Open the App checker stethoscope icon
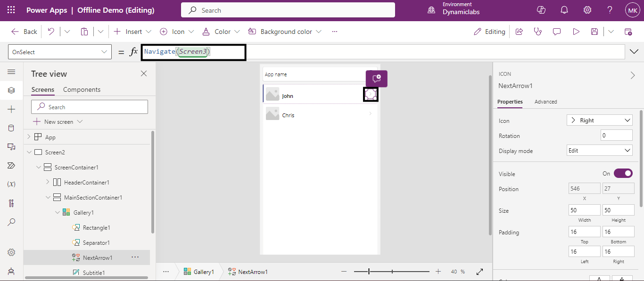Viewport: 644px width, 281px height. pos(537,32)
